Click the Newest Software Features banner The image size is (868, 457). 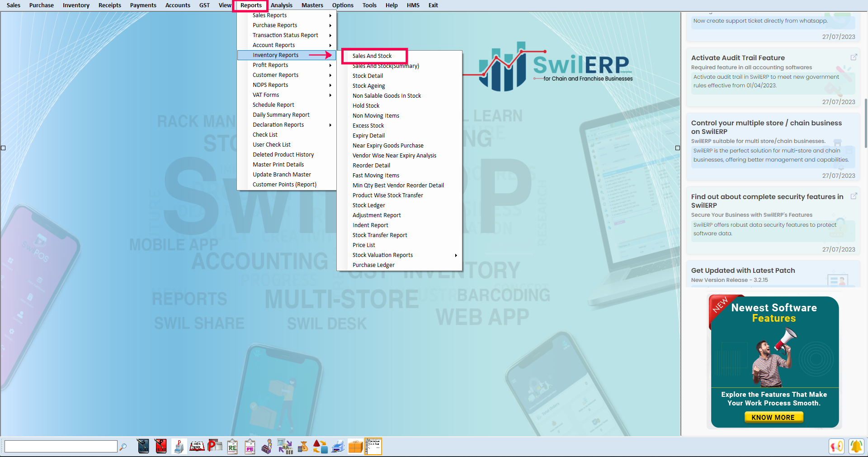tap(774, 362)
